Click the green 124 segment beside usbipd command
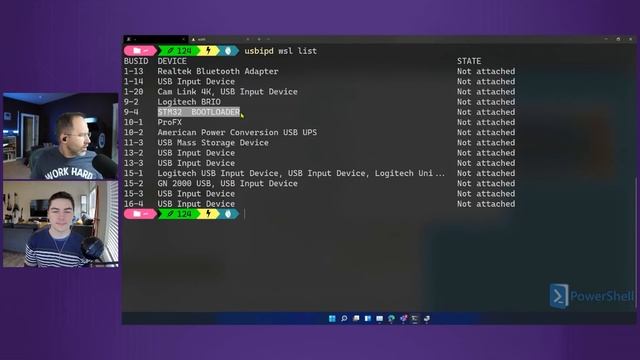Image resolution: width=640 pixels, height=360 pixels. 180,51
